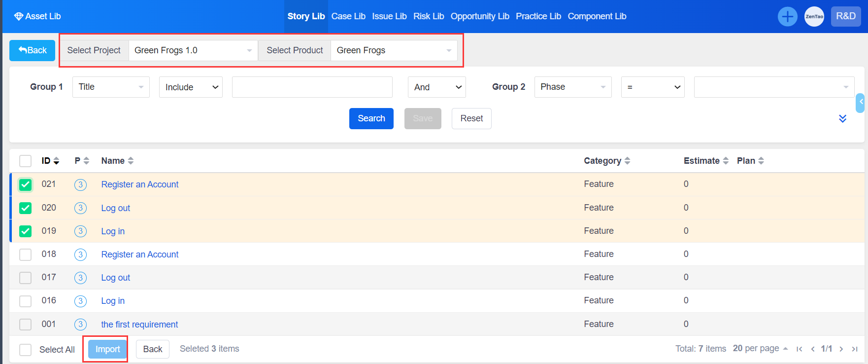The height and width of the screenshot is (364, 868).
Task: Switch to the Case Lib tab
Action: (x=348, y=16)
